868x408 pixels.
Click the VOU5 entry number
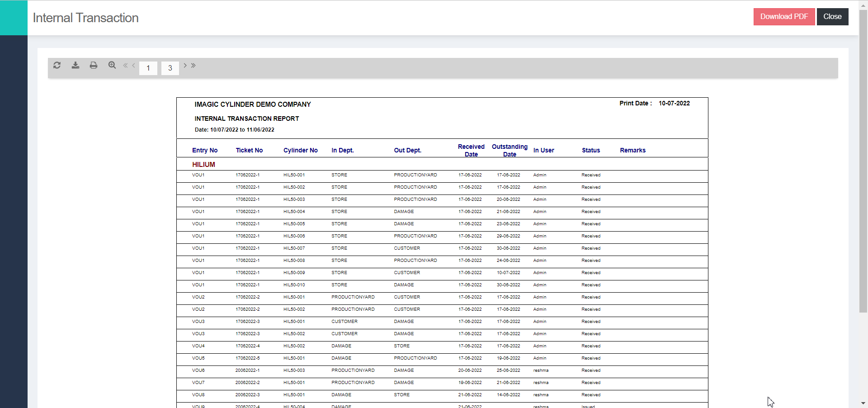coord(198,358)
